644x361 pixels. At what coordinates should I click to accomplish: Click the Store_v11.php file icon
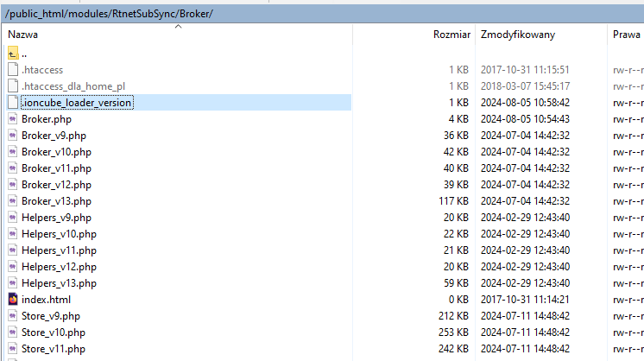pos(13,349)
